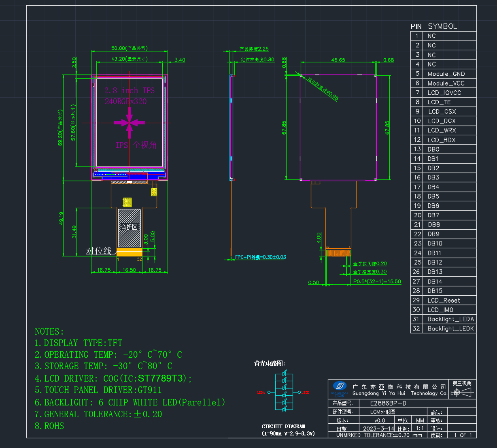This screenshot has height=448, width=497.
Task: Click the model number 'E2886BP-D'
Action: [388, 403]
